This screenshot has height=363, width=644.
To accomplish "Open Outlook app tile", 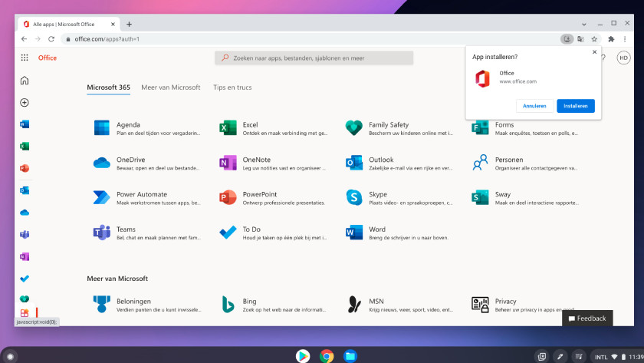I will 399,163.
